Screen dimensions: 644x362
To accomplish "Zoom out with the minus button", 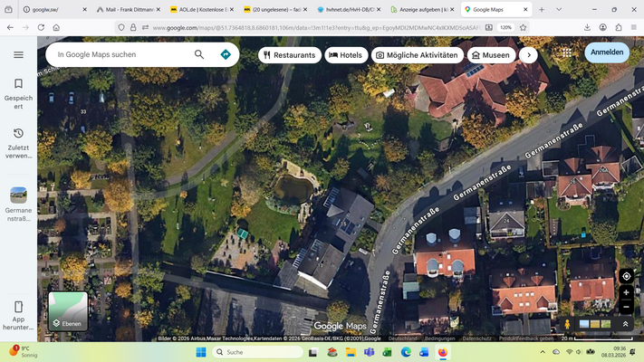I will [x=626, y=307].
